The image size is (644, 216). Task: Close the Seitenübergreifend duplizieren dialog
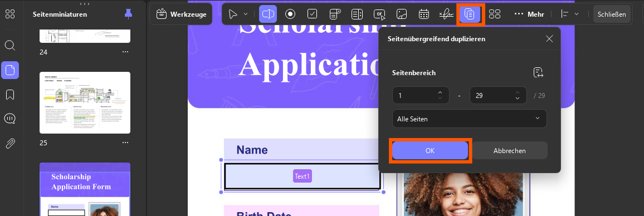(549, 39)
